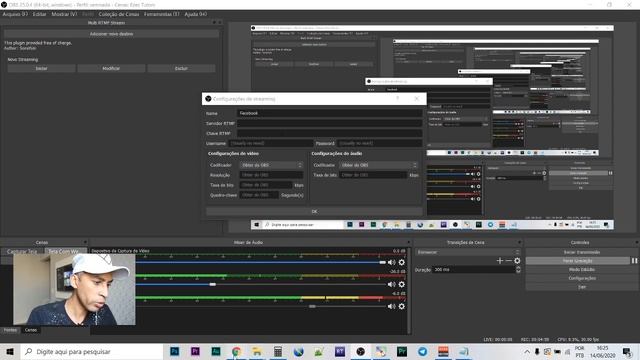Confirm streaming dialog with OK

(314, 211)
